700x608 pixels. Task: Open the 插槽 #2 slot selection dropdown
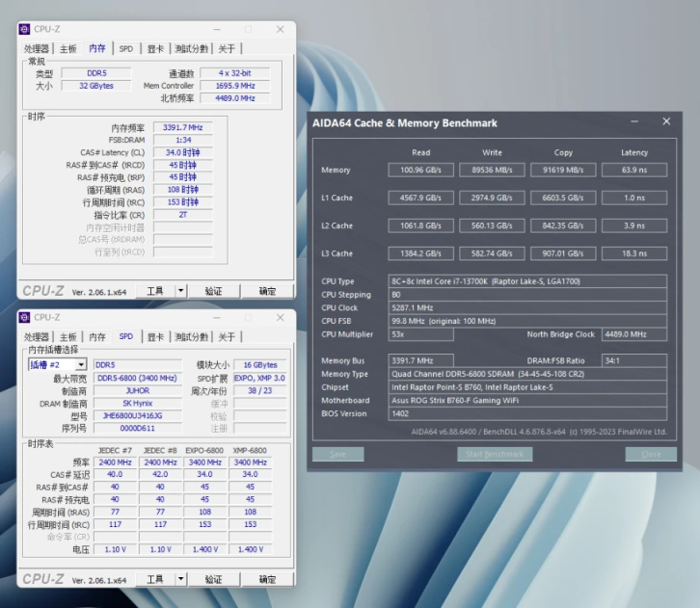(x=80, y=365)
